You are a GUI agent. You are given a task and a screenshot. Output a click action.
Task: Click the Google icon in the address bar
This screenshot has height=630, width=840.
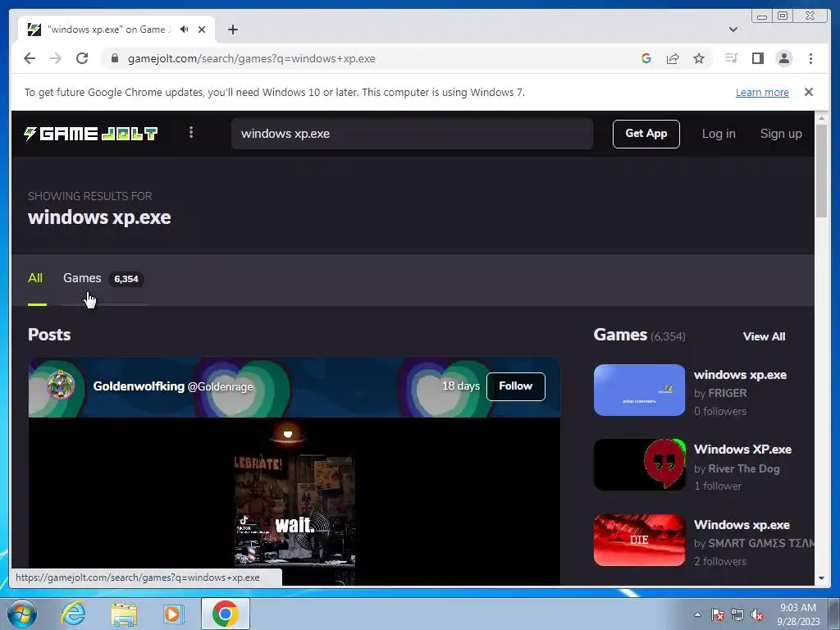coord(646,58)
